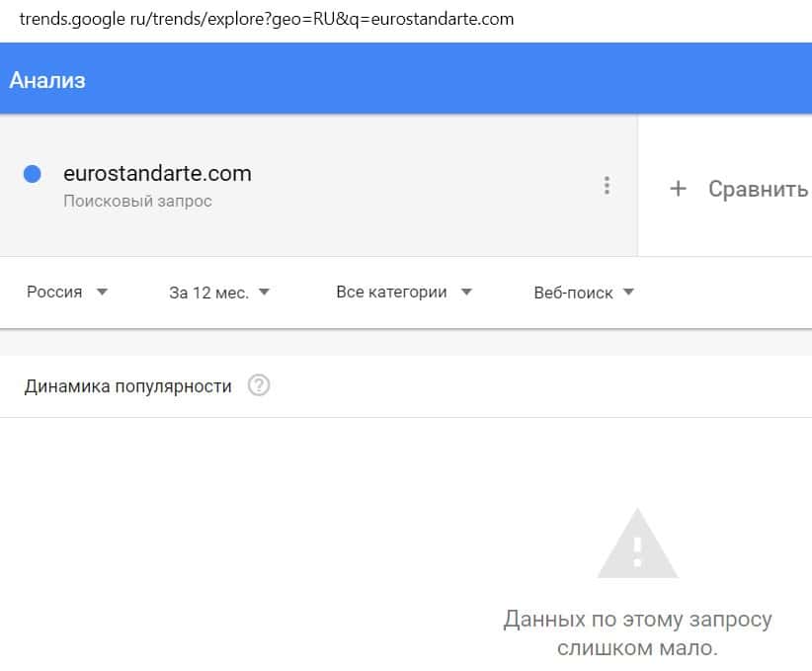Open the Все категории filter
Screen dimensions: 812x671
coord(391,293)
